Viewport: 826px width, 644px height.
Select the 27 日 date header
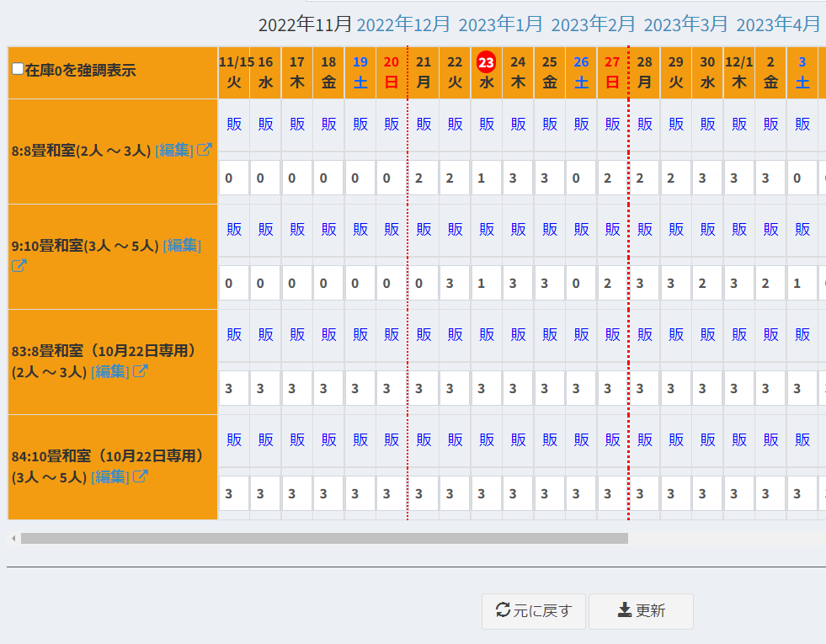(613, 72)
